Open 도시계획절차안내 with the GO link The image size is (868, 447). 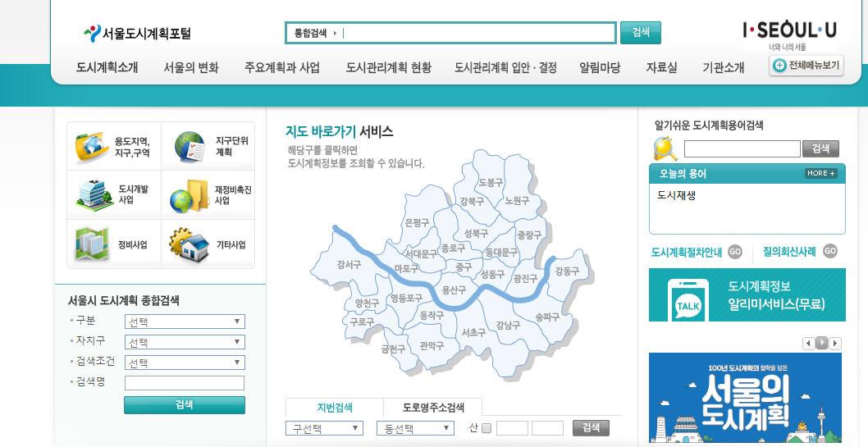[735, 252]
